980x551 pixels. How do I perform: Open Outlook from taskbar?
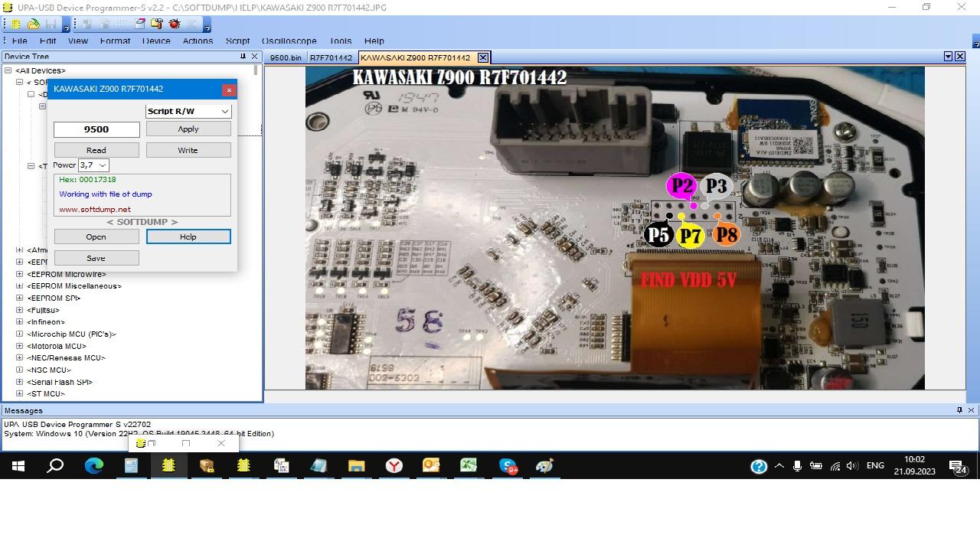coord(431,465)
